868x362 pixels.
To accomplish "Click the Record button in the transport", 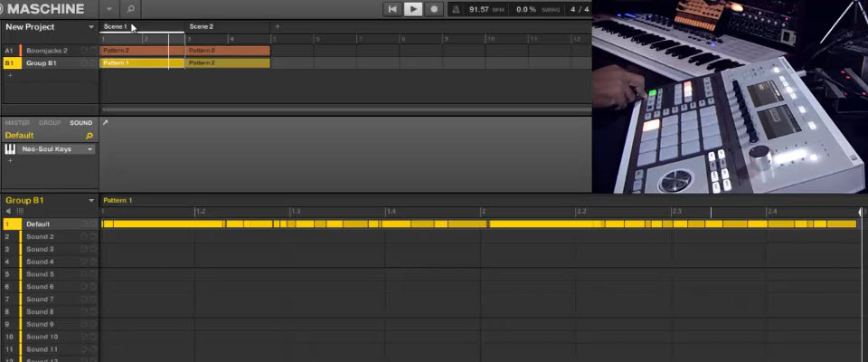I will pyautogui.click(x=434, y=9).
